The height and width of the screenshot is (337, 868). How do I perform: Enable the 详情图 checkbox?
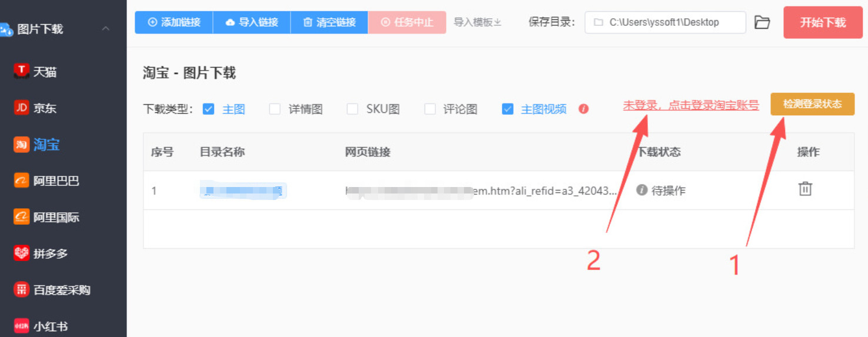tap(275, 109)
